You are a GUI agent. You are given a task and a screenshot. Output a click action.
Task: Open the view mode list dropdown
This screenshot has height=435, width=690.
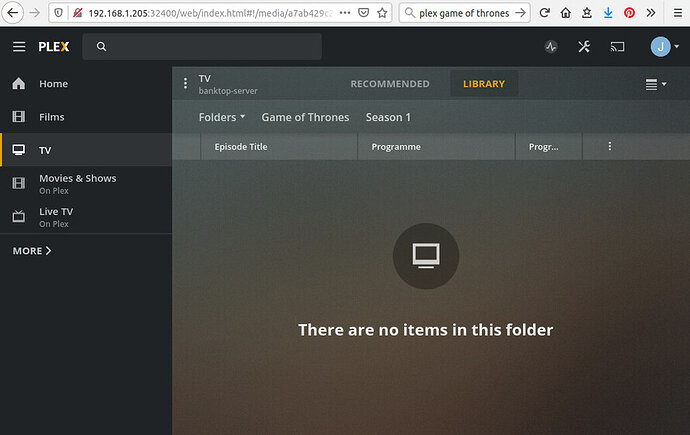click(656, 84)
